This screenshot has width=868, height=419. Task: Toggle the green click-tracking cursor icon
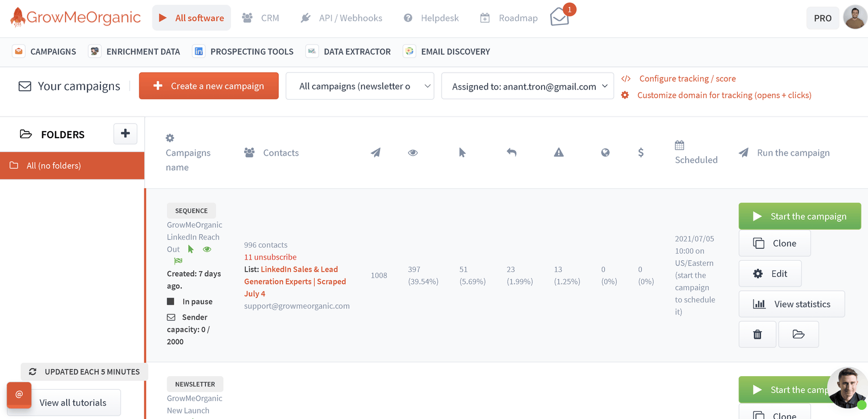(190, 249)
